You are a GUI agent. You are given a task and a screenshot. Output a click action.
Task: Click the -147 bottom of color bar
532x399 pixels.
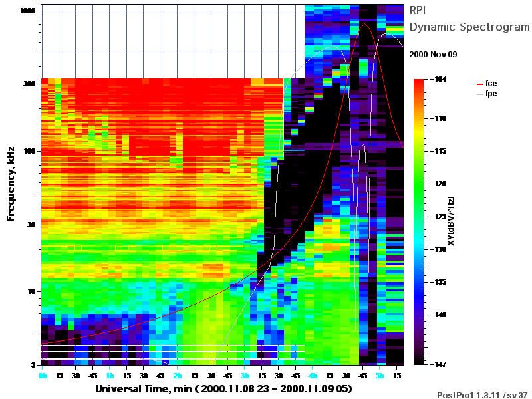[439, 364]
